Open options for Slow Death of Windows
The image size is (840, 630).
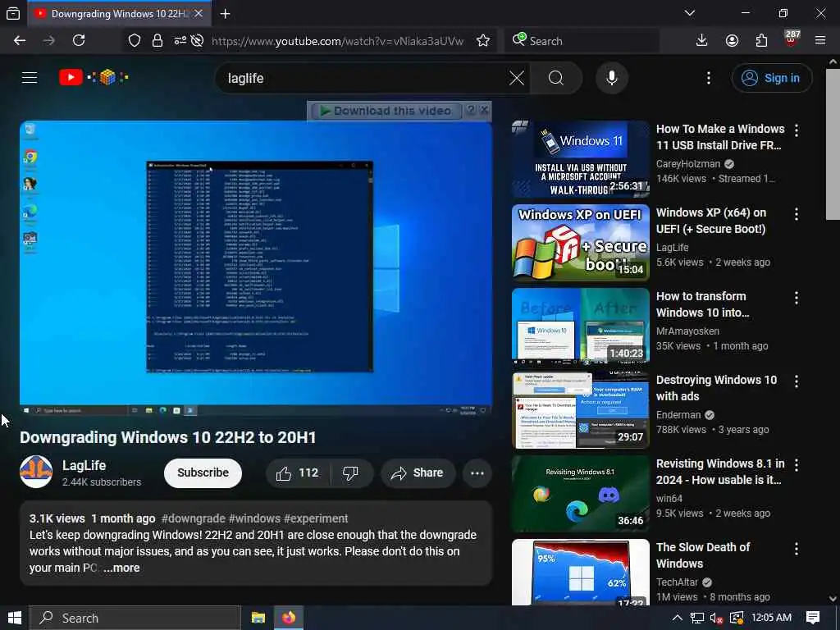pyautogui.click(x=797, y=549)
